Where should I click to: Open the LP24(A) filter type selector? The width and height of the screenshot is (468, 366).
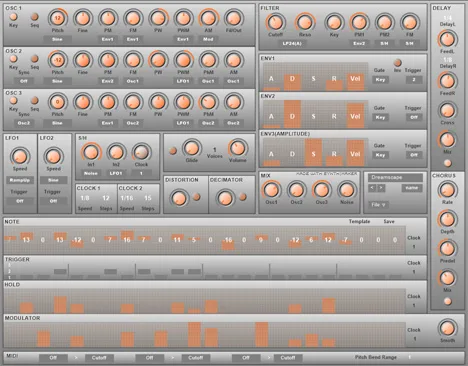pyautogui.click(x=292, y=43)
